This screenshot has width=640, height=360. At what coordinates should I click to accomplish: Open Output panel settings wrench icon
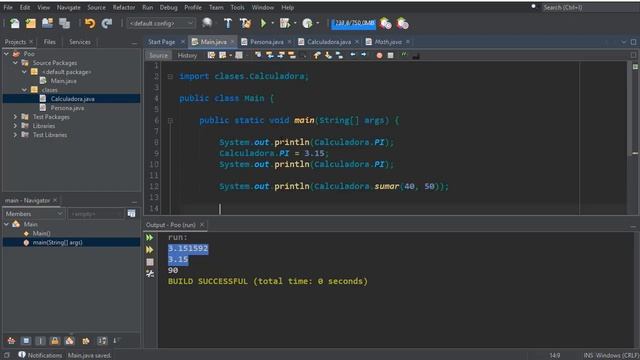pos(150,273)
